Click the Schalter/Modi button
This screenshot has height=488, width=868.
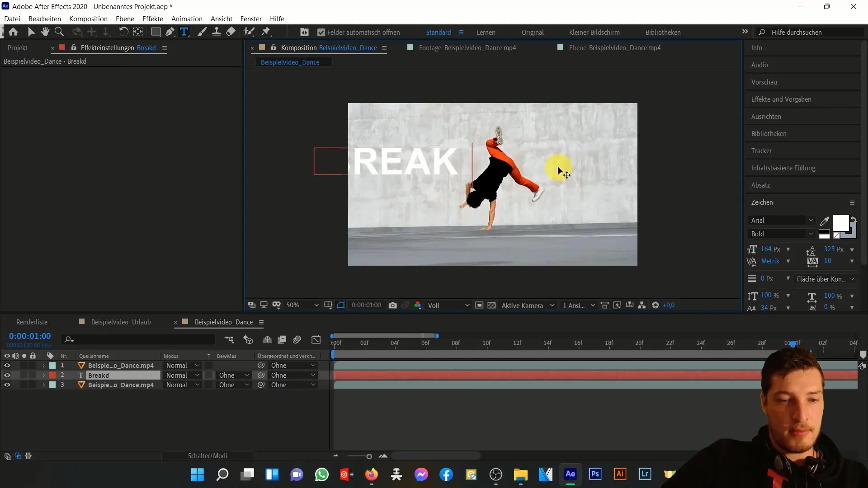coord(208,456)
